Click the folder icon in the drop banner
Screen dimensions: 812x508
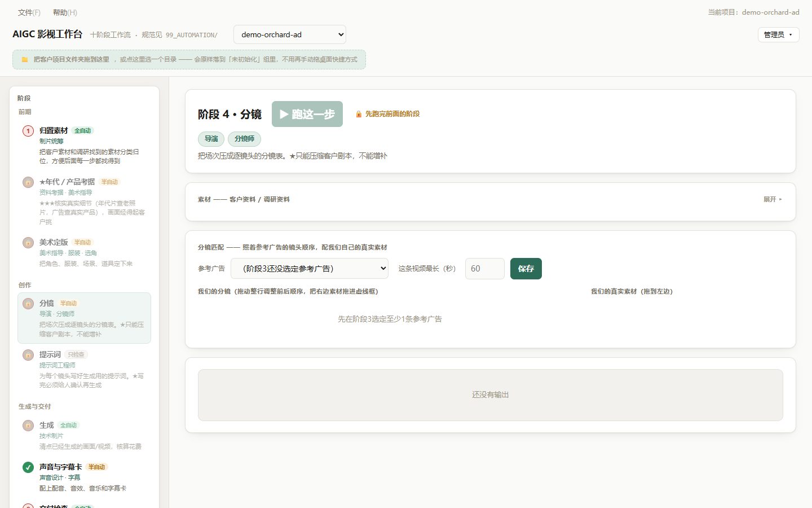(x=25, y=59)
